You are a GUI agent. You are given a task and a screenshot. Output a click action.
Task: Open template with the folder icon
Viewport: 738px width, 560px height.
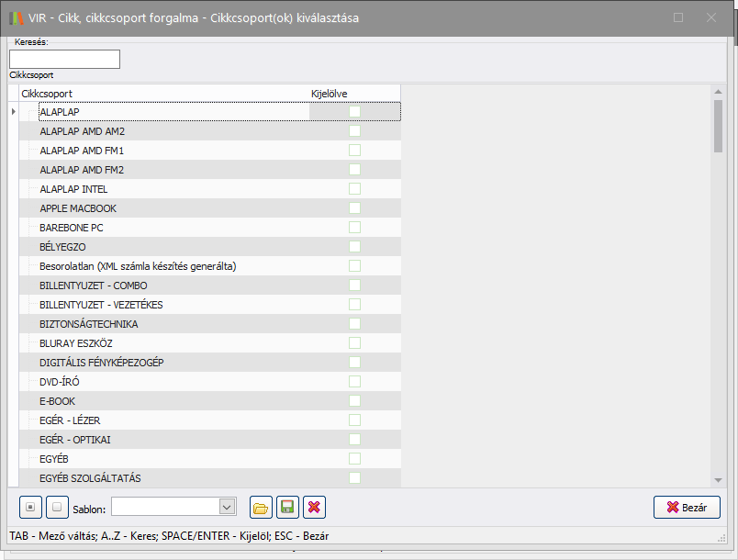(x=262, y=507)
